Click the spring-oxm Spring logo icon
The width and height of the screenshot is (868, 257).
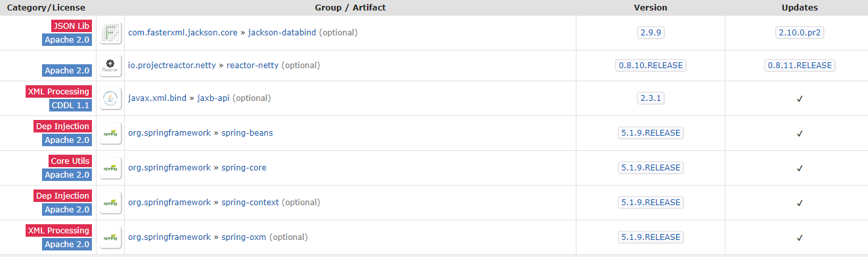[110, 237]
